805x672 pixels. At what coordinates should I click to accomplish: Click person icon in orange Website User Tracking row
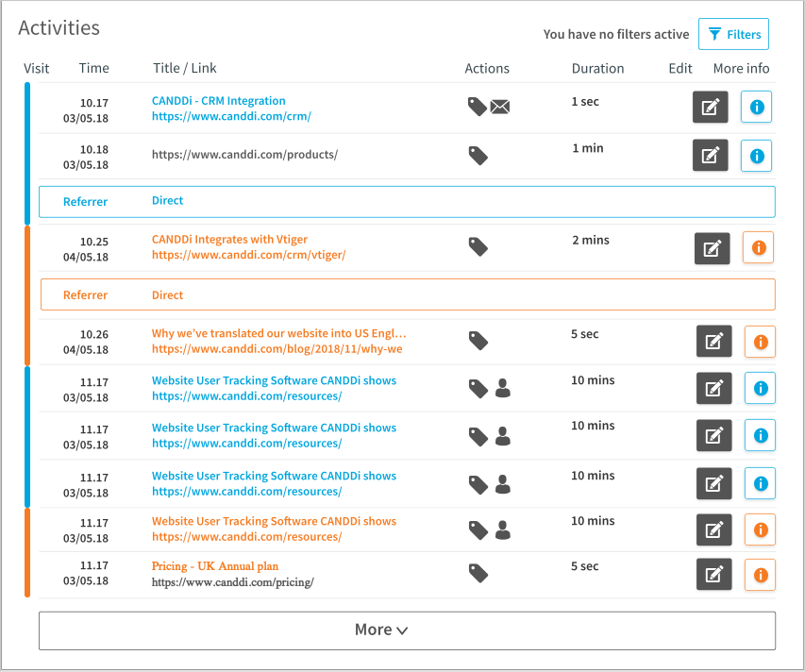point(503,529)
